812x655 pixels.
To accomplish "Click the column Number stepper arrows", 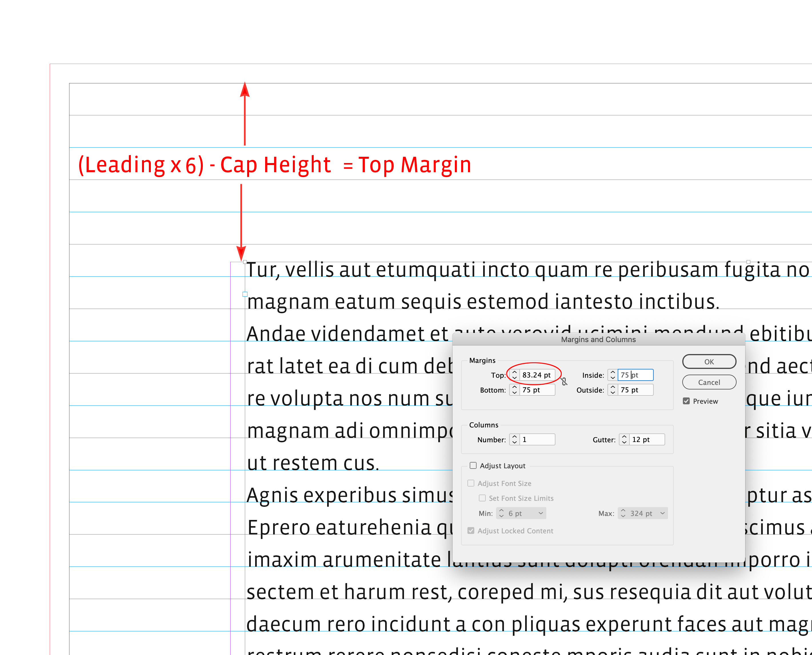I will tap(514, 439).
